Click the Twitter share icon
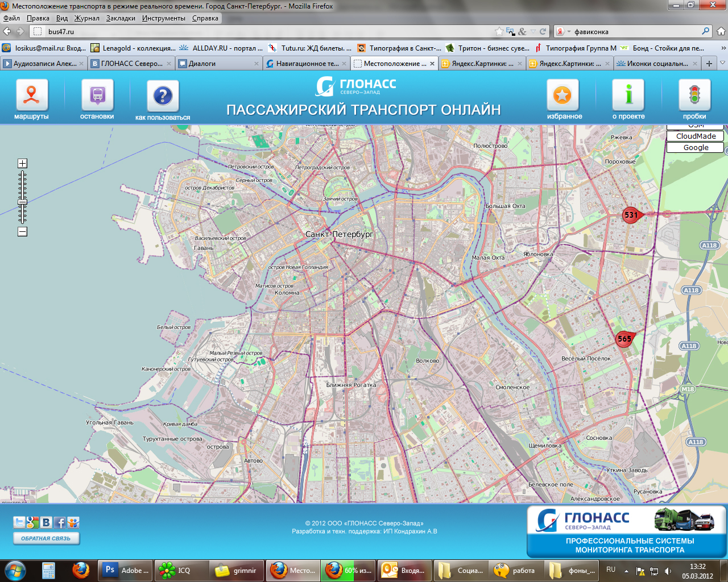The height and width of the screenshot is (582, 728). 19,522
